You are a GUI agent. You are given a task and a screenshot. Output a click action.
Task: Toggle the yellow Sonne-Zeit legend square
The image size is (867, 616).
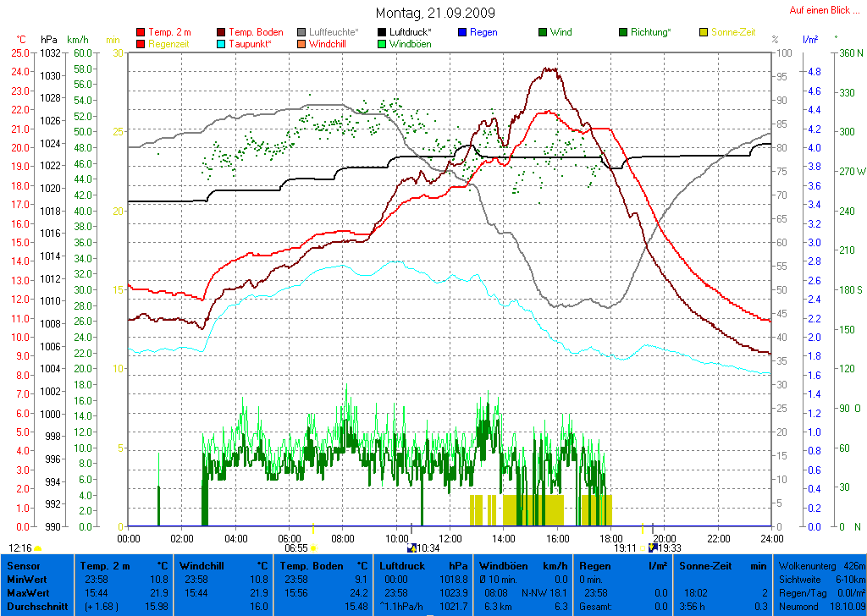click(704, 33)
